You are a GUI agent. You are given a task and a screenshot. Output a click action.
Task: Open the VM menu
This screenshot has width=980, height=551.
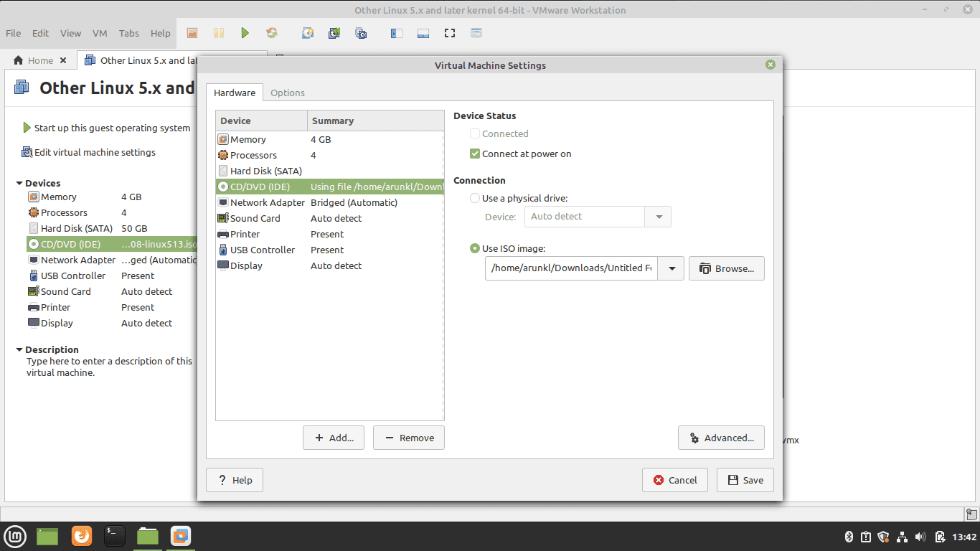pyautogui.click(x=100, y=33)
